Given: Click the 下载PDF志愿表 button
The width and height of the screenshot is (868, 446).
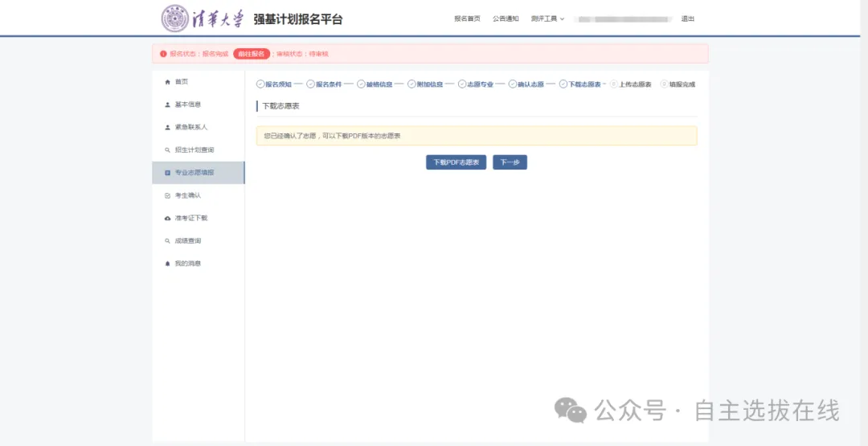Looking at the screenshot, I should [x=456, y=162].
